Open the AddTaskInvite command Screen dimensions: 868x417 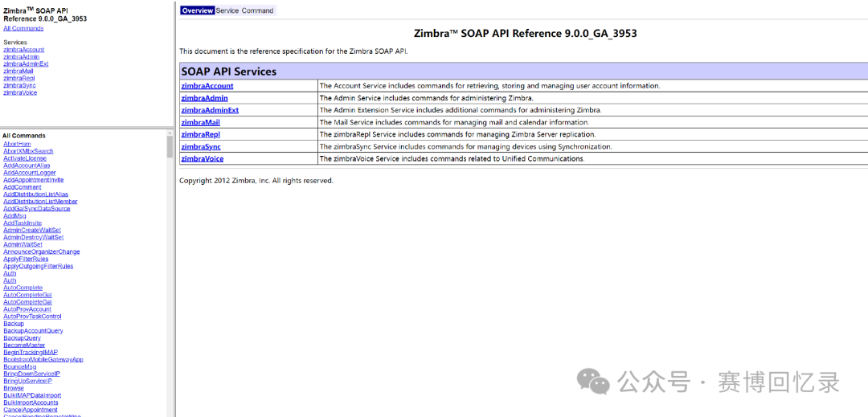pyautogui.click(x=23, y=223)
